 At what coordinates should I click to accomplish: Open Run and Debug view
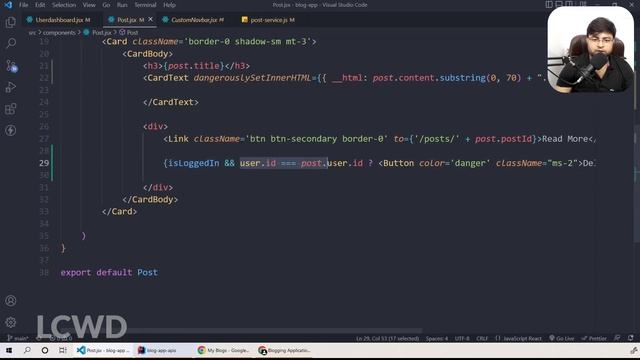point(11,87)
